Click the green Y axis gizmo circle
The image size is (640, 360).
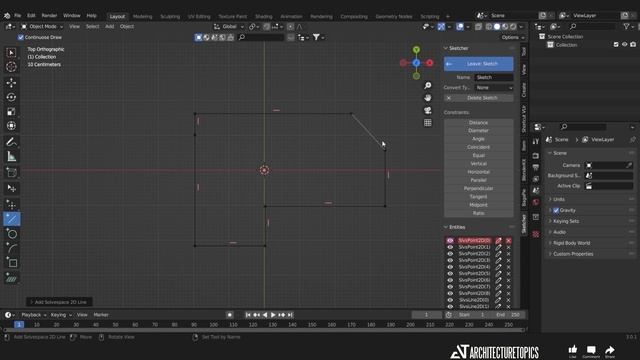tap(416, 50)
